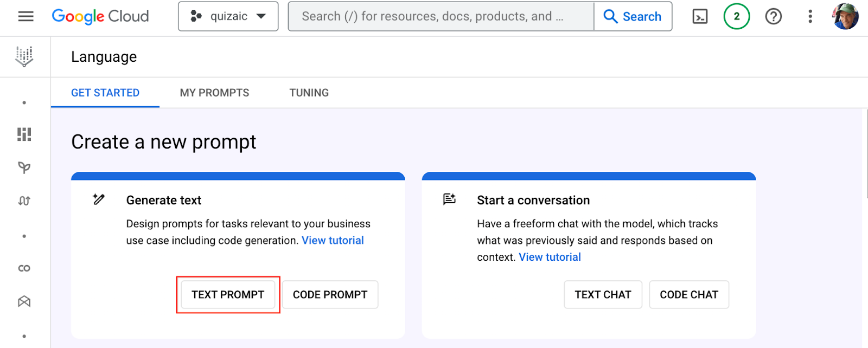
Task: Activate Cloud Shell terminal icon
Action: [700, 17]
